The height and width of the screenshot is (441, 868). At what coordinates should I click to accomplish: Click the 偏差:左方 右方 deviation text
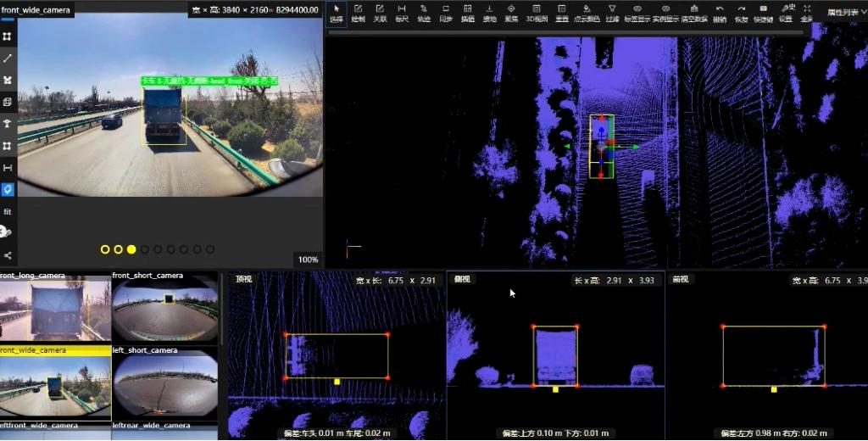(774, 433)
